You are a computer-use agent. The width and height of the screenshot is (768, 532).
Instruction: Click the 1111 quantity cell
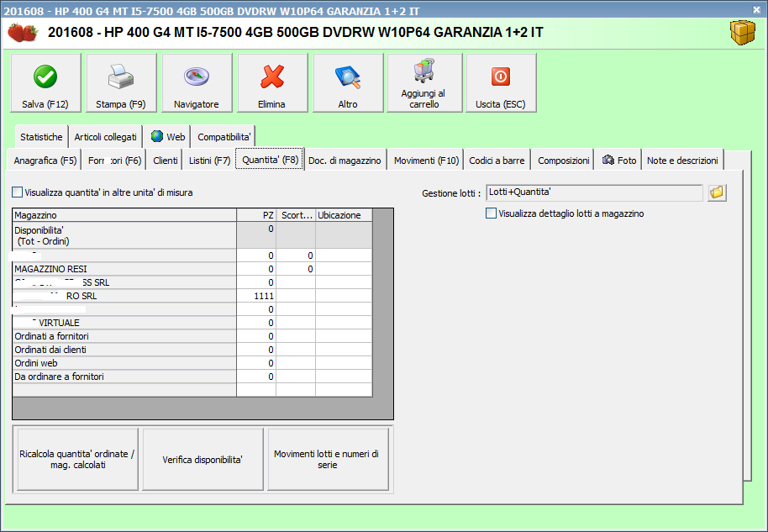point(256,296)
